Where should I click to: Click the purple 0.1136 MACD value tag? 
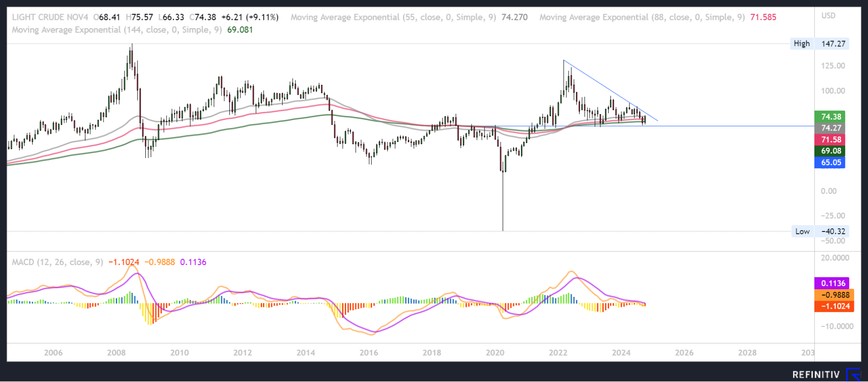pos(832,283)
